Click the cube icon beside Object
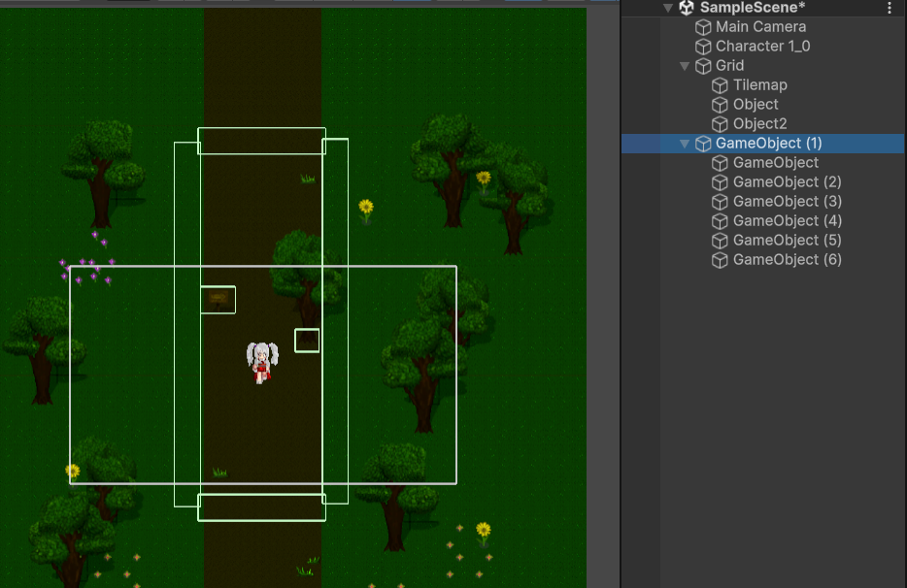 click(x=720, y=105)
